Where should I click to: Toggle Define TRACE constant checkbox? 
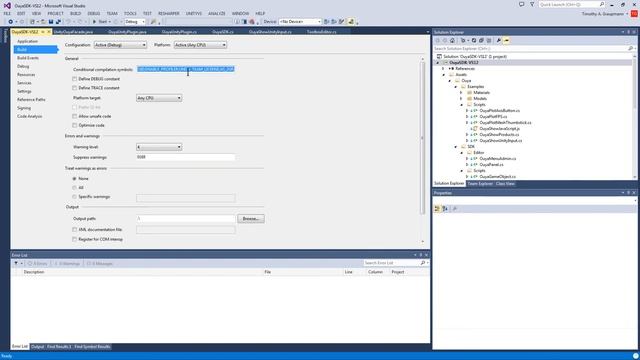tap(74, 88)
